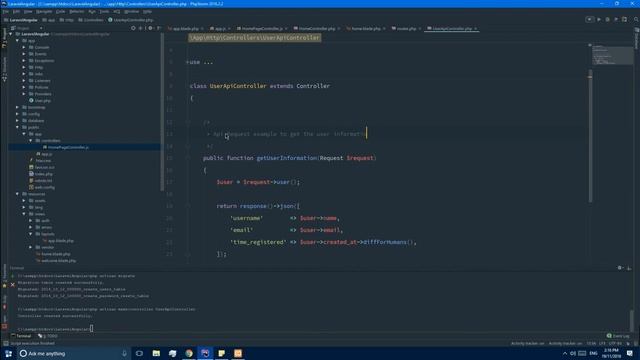
Task: Close the UserApiController.php tab
Action: [476, 29]
